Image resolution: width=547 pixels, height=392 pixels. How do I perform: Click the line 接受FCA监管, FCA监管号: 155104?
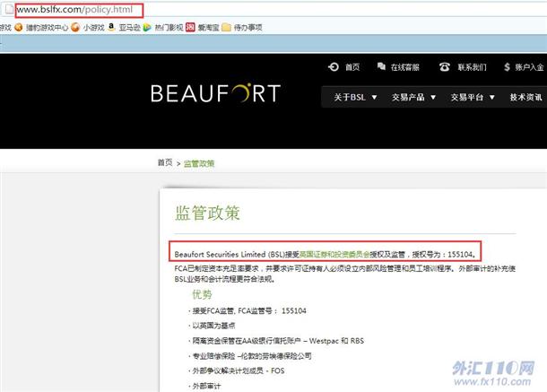pos(249,310)
